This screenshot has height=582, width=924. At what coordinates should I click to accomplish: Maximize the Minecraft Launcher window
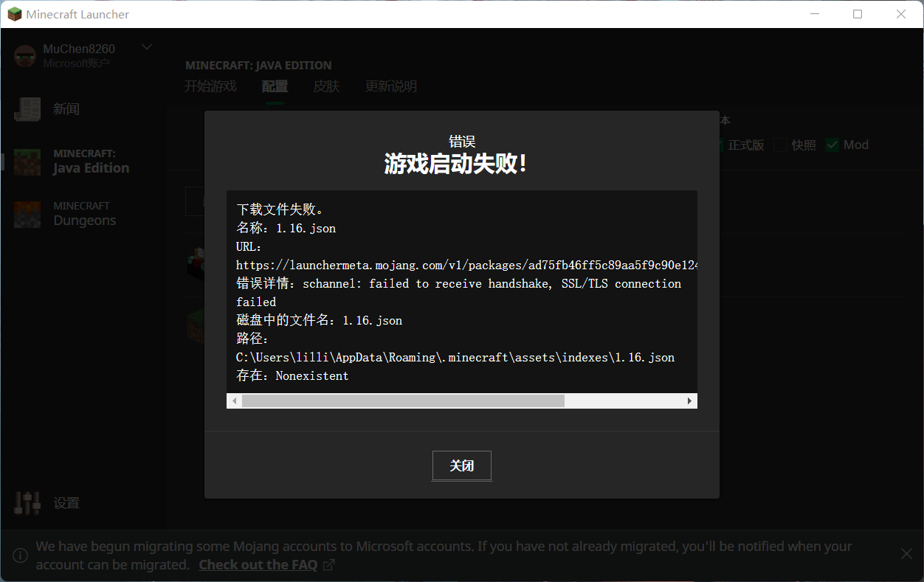click(858, 14)
